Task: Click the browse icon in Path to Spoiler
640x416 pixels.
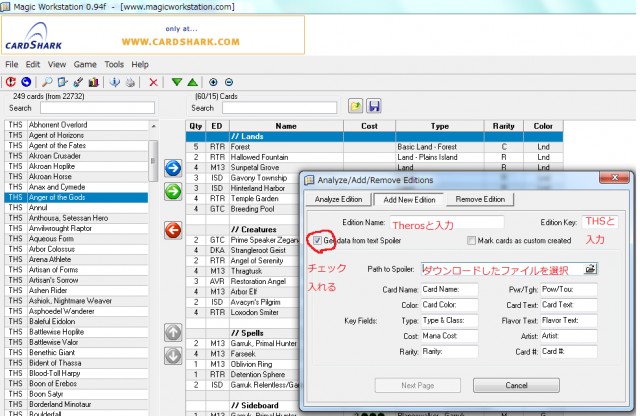Action: [x=591, y=269]
